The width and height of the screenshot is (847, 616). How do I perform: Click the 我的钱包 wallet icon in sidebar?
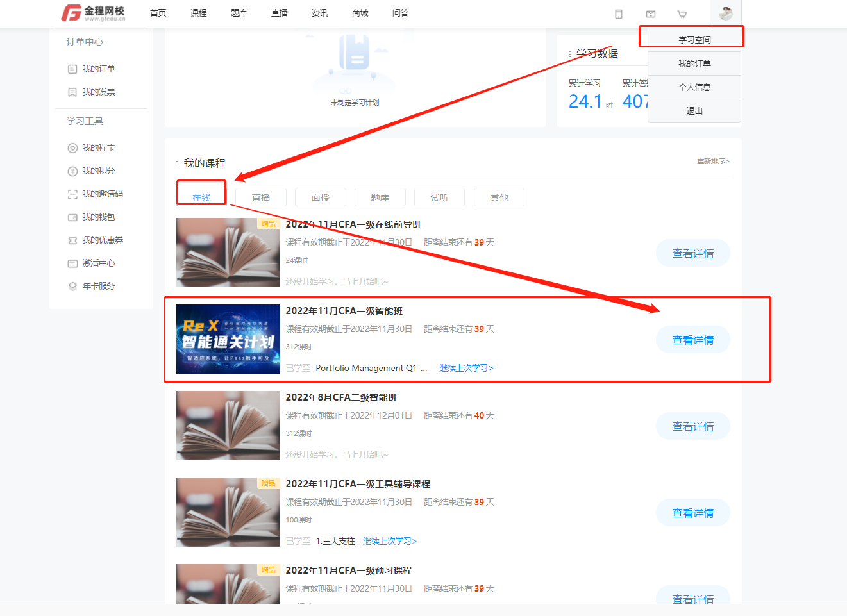(x=72, y=217)
